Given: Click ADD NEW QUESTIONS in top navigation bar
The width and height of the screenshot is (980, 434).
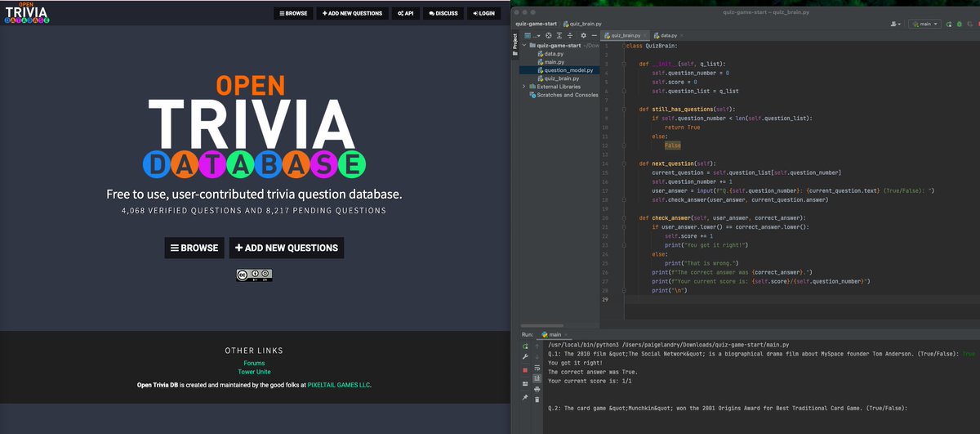Looking at the screenshot, I should pos(352,13).
